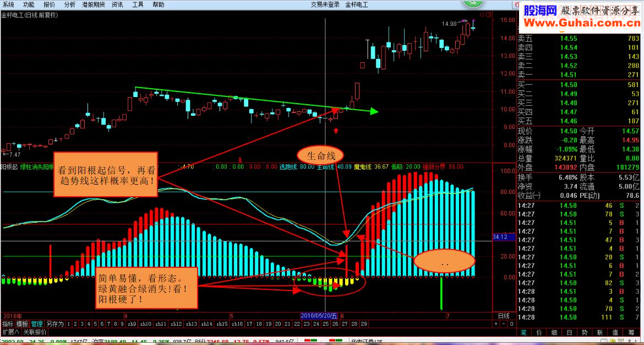Open the 关联报价 tab
The image size is (644, 345).
[35, 332]
